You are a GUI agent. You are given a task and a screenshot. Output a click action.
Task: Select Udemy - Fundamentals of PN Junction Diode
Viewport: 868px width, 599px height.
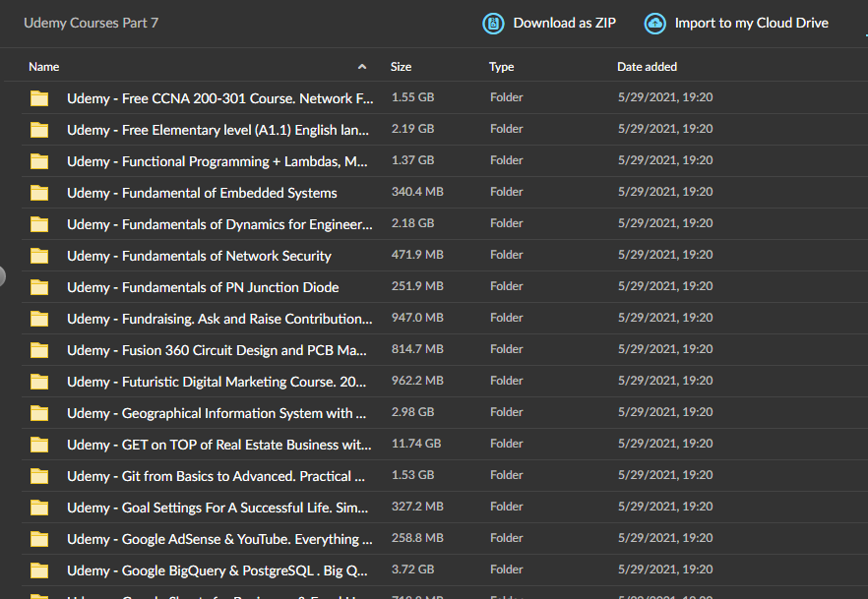203,287
